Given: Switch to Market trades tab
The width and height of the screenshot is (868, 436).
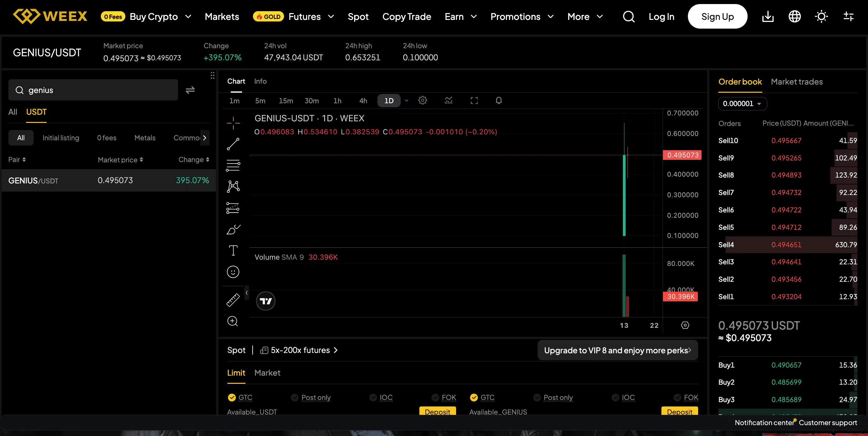Looking at the screenshot, I should [796, 81].
